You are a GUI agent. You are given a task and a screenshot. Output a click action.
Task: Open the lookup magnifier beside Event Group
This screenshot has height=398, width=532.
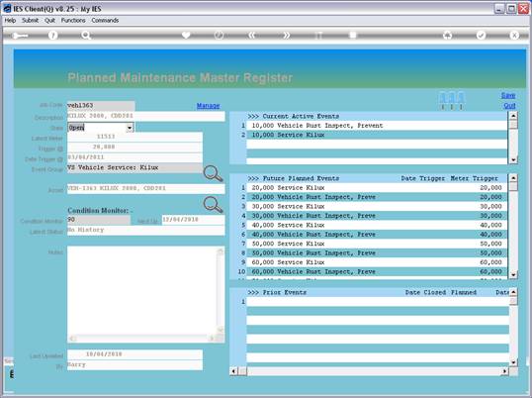pos(213,174)
